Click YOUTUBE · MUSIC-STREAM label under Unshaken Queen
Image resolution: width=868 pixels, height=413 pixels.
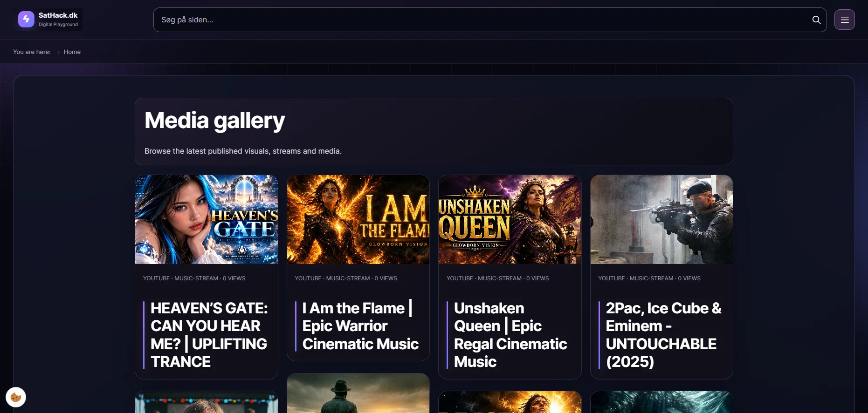click(497, 278)
